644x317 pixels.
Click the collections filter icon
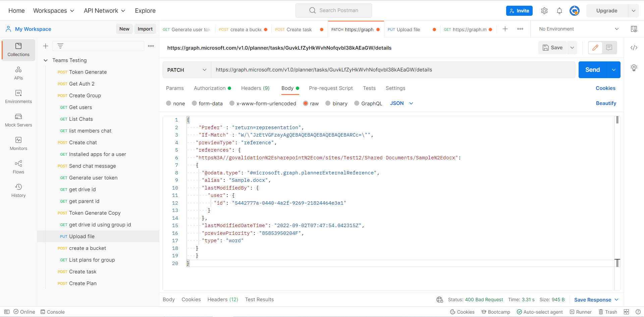(60, 46)
